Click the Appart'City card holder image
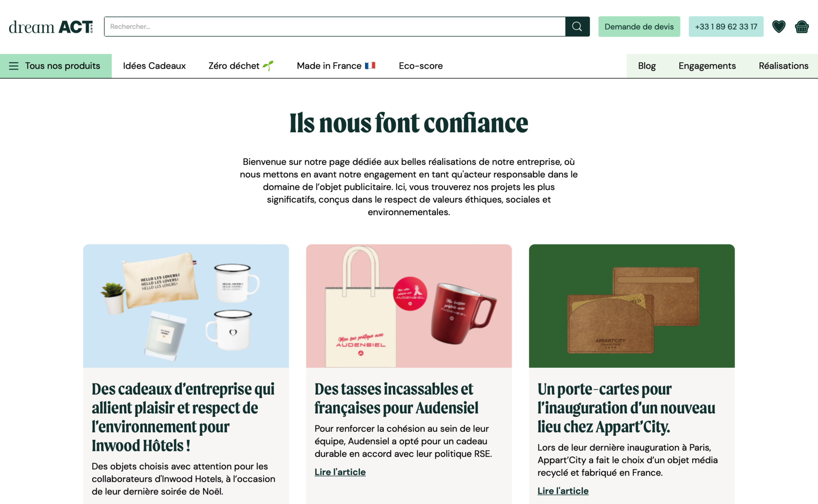The width and height of the screenshot is (818, 504). tap(631, 306)
